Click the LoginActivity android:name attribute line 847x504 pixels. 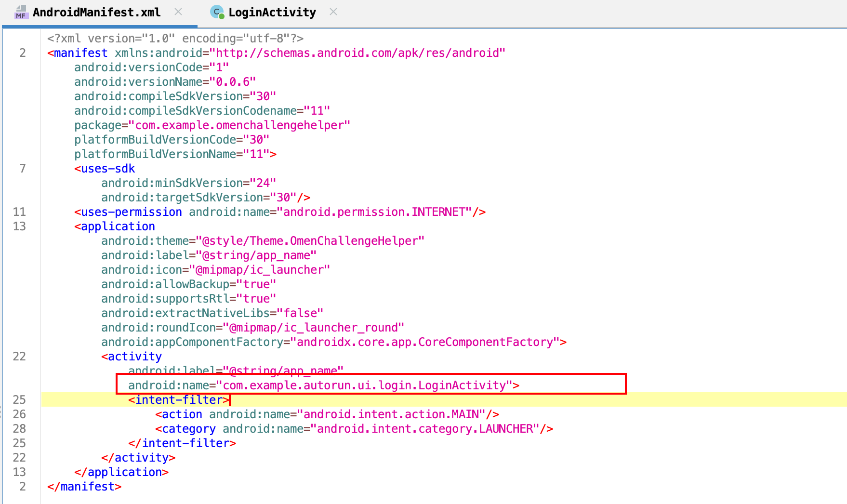(324, 385)
